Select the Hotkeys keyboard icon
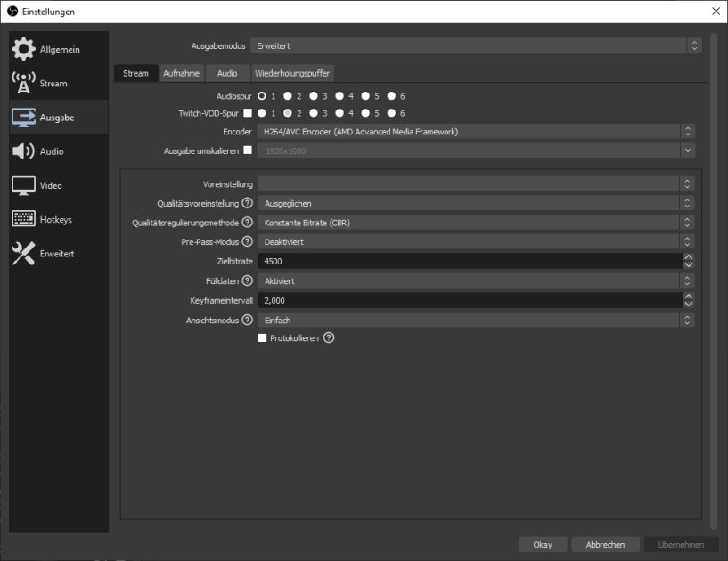Image resolution: width=728 pixels, height=561 pixels. 23,219
